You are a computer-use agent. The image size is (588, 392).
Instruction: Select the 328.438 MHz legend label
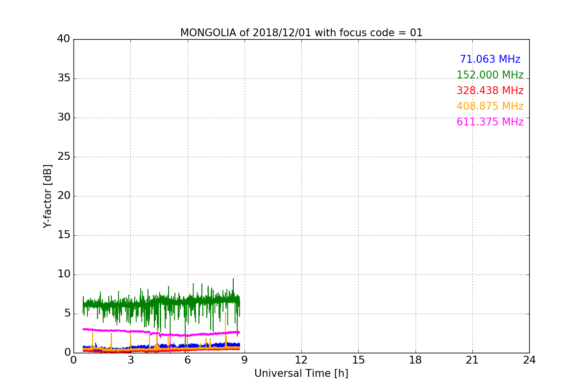tap(490, 91)
